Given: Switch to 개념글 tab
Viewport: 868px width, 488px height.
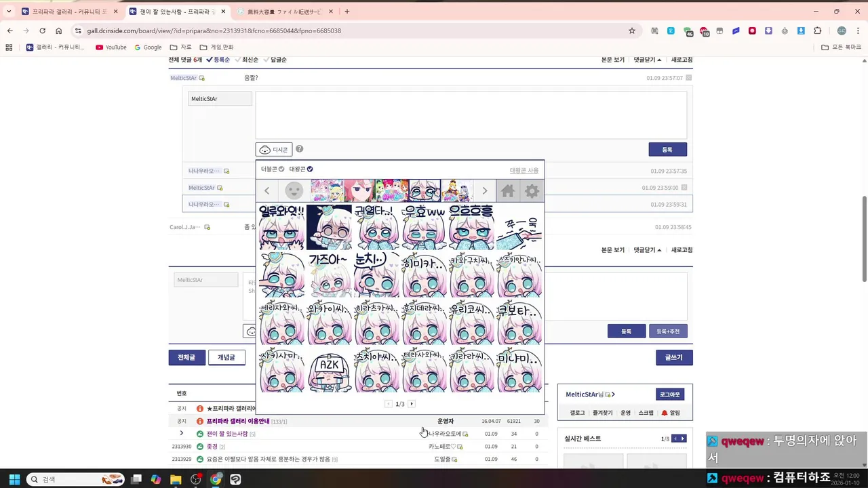Looking at the screenshot, I should pos(226,357).
